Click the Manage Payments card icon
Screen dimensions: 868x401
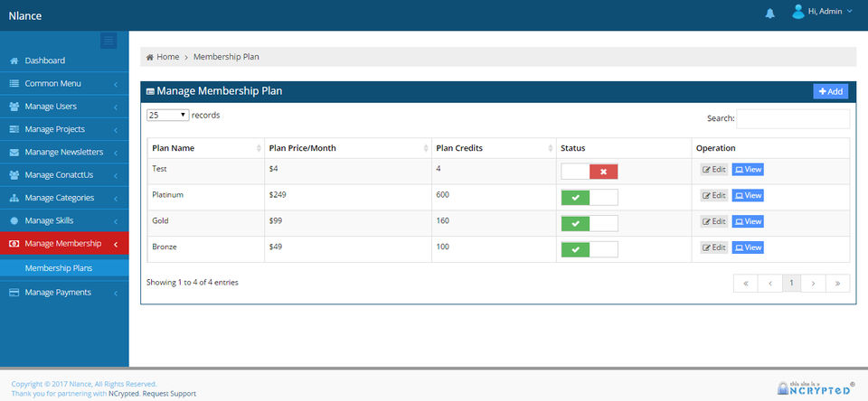[14, 293]
